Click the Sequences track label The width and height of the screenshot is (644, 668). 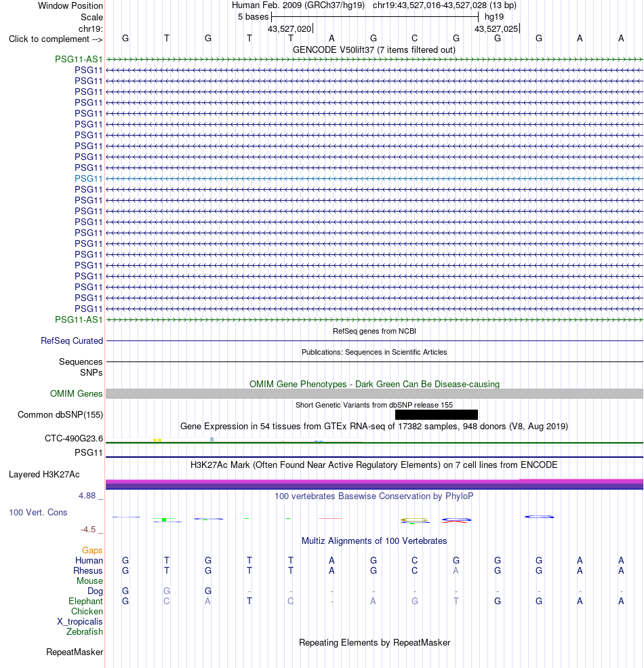[x=81, y=361]
